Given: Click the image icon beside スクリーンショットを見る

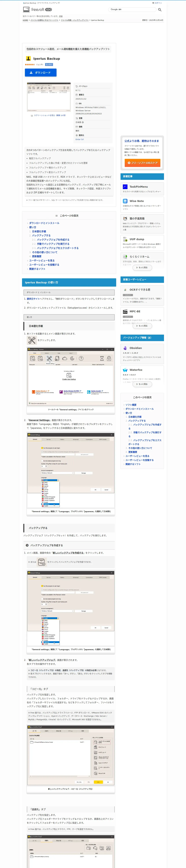Looking at the screenshot, I should 32,116.
